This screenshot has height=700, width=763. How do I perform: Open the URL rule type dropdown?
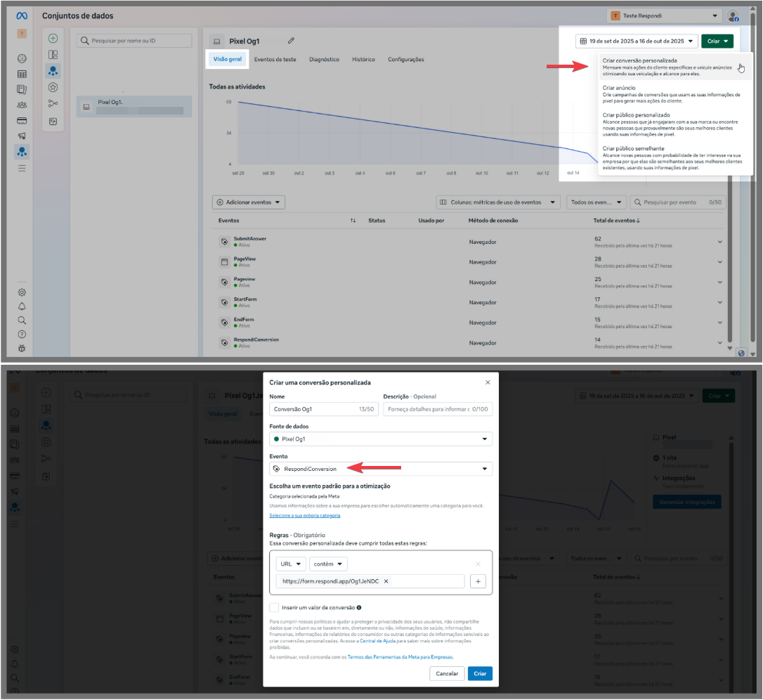point(291,564)
